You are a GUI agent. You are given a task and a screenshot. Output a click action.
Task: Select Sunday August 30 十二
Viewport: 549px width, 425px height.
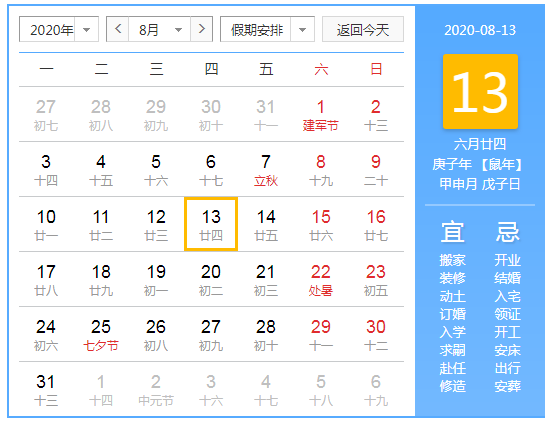(376, 334)
